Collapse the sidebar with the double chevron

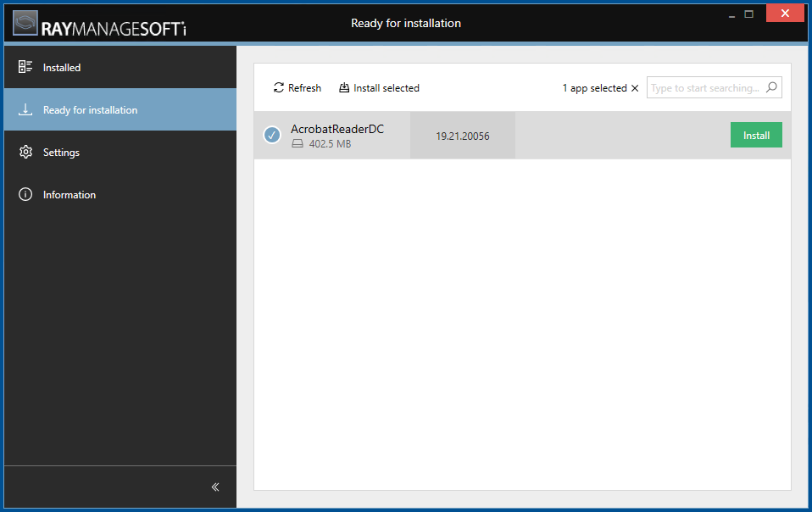click(214, 487)
